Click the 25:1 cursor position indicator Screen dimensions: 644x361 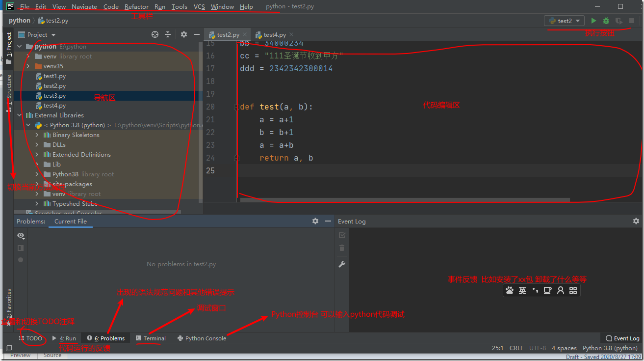(498, 348)
